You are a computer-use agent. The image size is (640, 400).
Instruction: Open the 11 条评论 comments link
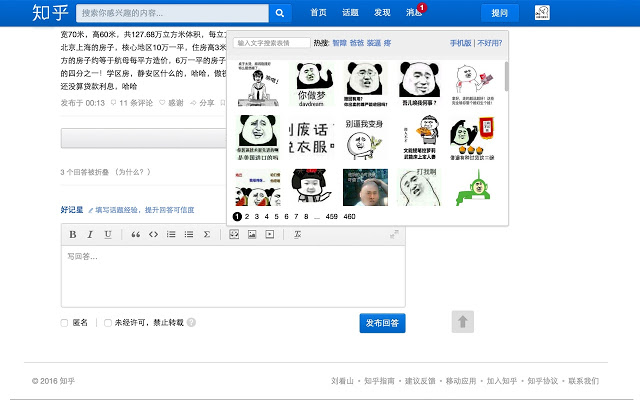[x=132, y=103]
